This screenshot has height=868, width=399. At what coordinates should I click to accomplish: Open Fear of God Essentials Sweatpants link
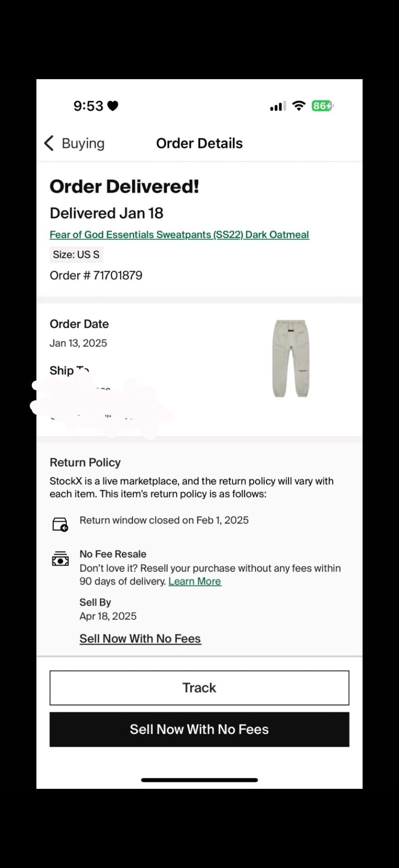179,235
